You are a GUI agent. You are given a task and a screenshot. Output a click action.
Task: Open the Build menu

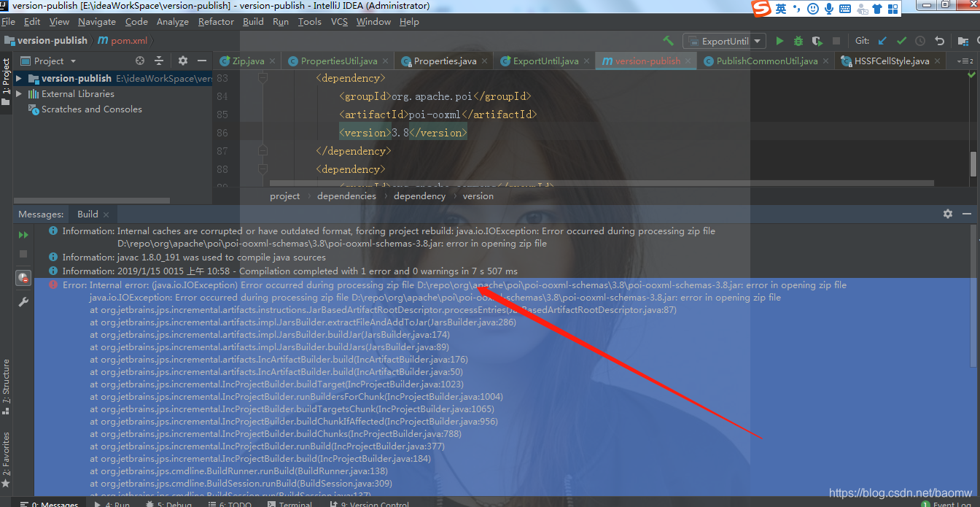[254, 21]
